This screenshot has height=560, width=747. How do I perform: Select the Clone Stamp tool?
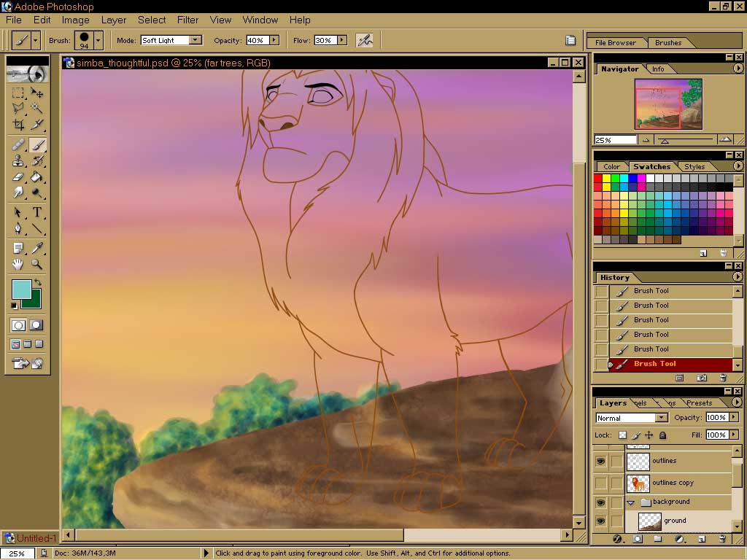(x=18, y=160)
